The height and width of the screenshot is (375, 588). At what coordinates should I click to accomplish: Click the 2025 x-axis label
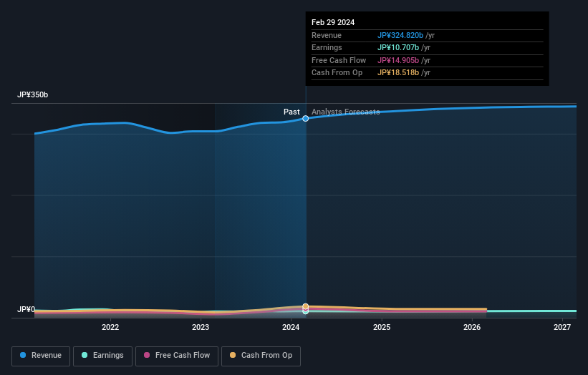click(x=382, y=327)
